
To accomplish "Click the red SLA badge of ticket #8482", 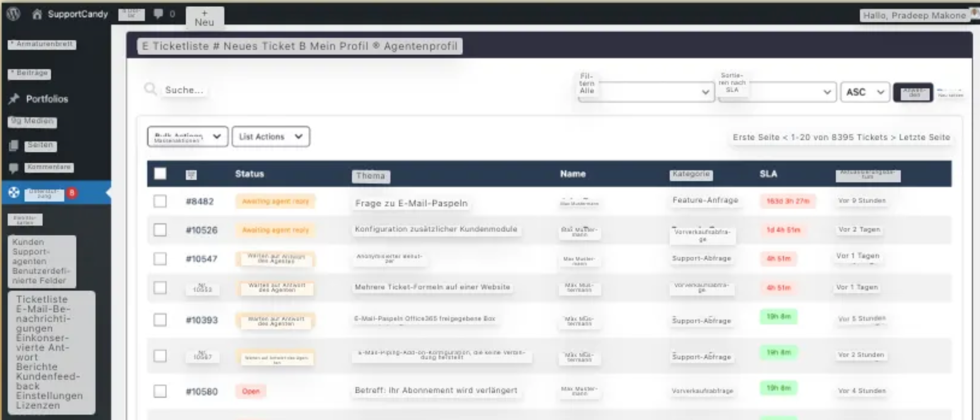I will pos(787,201).
